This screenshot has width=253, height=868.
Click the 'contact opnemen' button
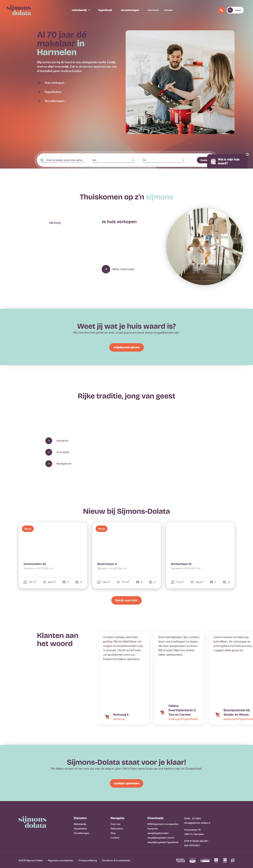click(x=126, y=783)
